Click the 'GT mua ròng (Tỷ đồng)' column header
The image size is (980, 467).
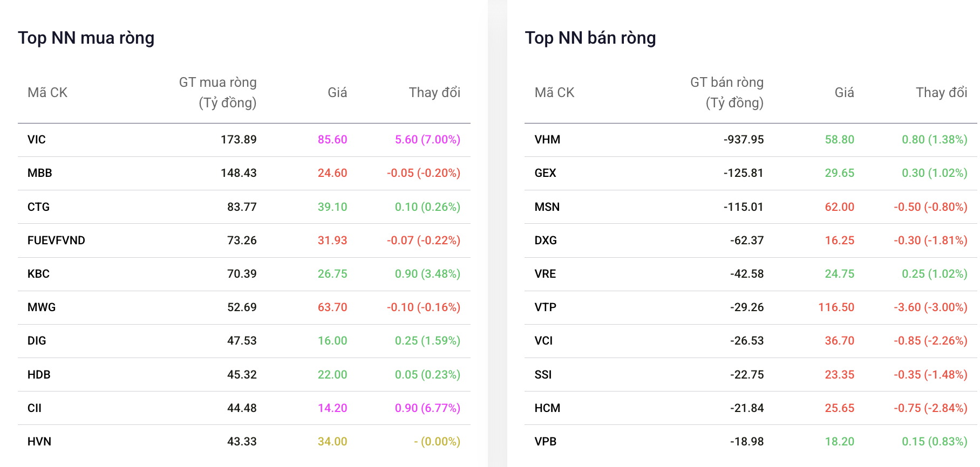point(218,93)
